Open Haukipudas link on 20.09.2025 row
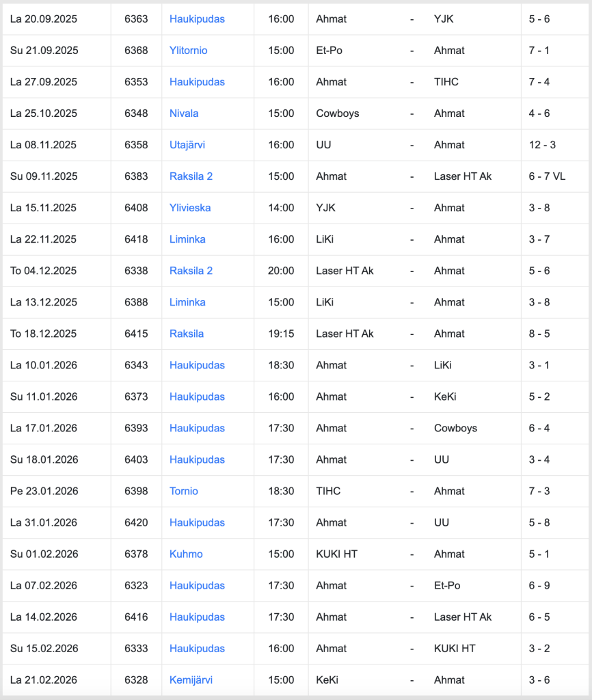The width and height of the screenshot is (592, 700). click(x=197, y=19)
